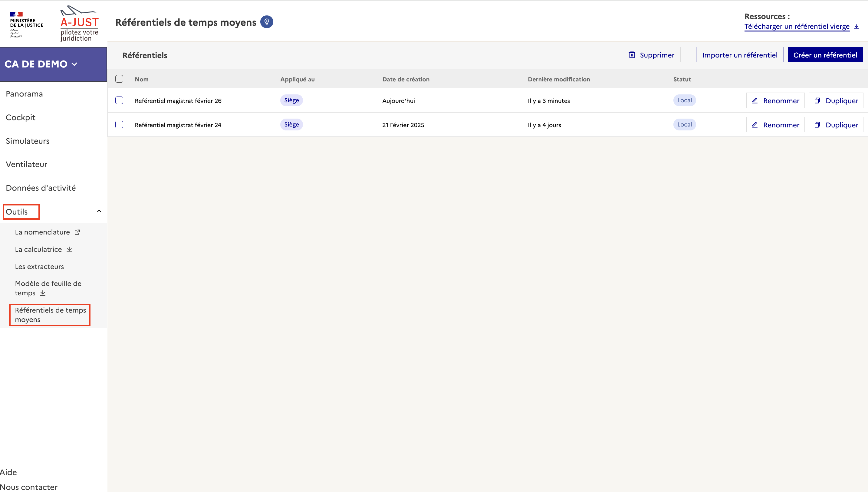
Task: Click Créer un référentiel button
Action: [x=825, y=55]
